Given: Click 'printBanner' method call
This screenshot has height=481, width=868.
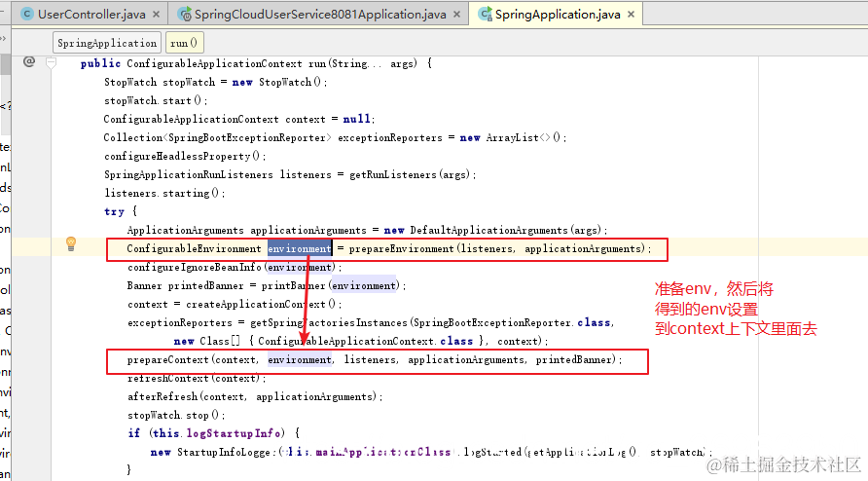Looking at the screenshot, I should tap(293, 286).
